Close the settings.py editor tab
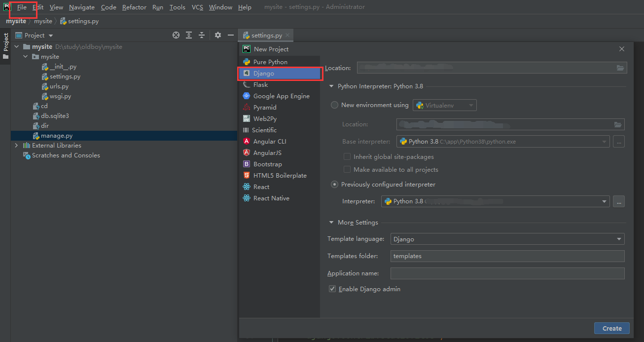The image size is (644, 342). point(288,35)
